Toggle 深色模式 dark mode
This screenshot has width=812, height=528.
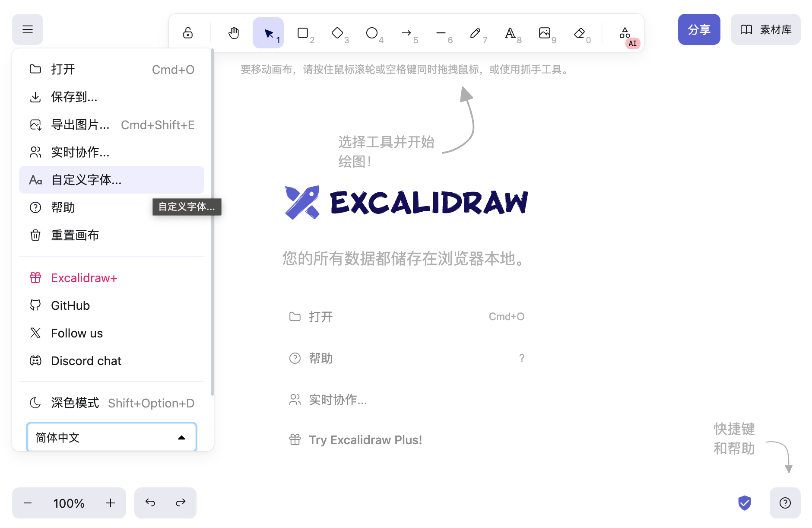(111, 403)
